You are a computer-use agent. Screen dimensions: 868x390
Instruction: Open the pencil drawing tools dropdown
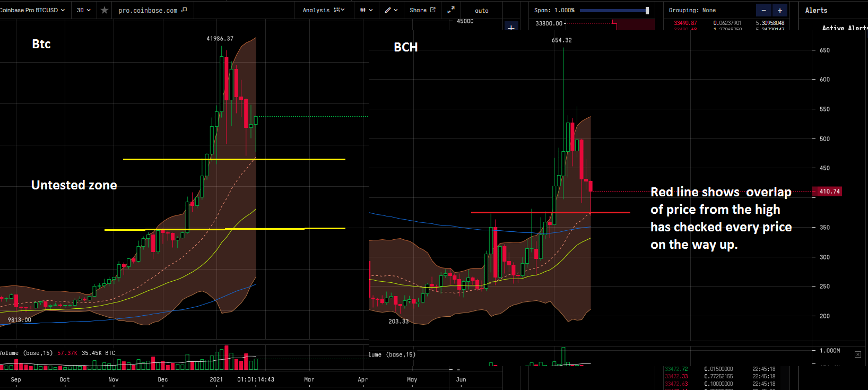pyautogui.click(x=392, y=10)
